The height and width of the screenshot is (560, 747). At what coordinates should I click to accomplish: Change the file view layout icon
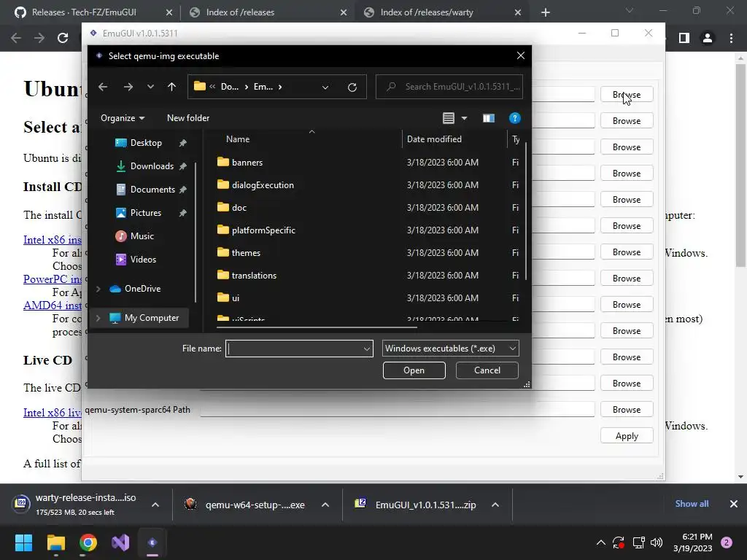tap(449, 118)
